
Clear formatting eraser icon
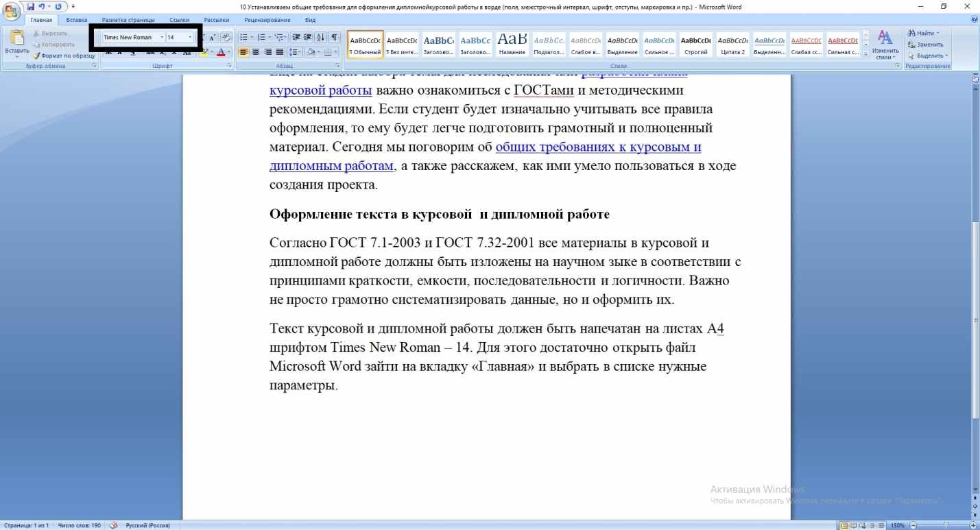coord(226,37)
